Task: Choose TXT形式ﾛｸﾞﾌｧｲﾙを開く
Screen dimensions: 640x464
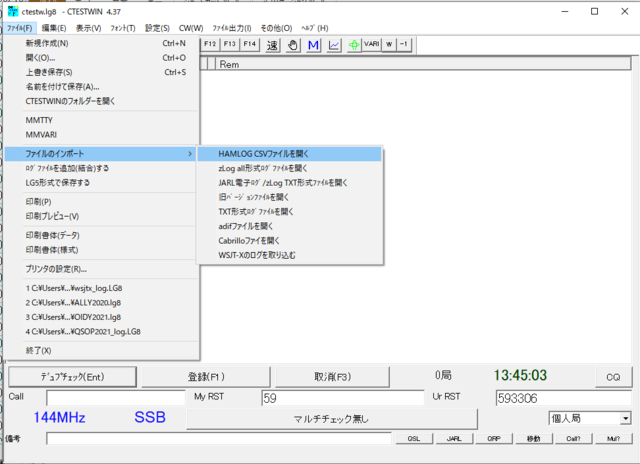Action: pyautogui.click(x=289, y=212)
